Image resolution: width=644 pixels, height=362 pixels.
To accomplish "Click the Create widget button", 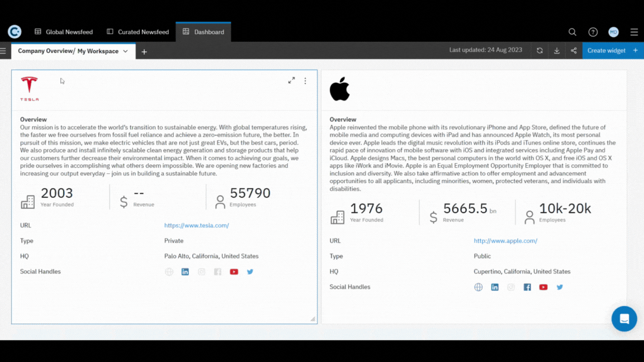I will (607, 50).
